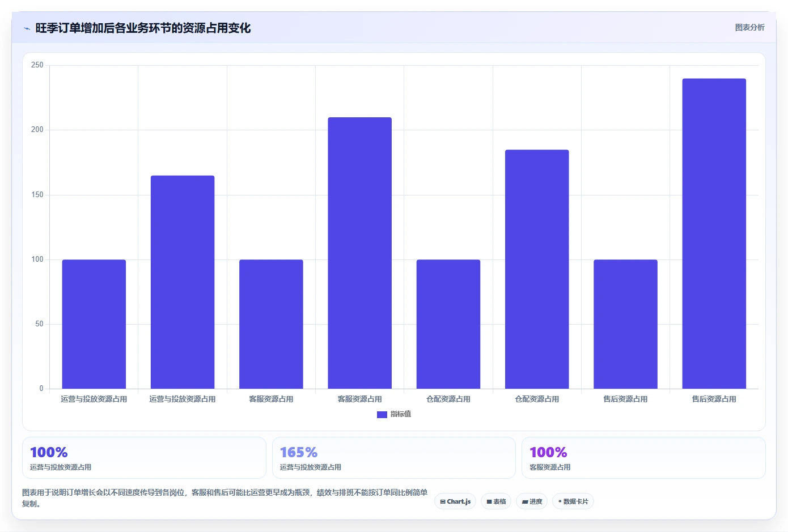Viewport: 788px width, 532px height.
Task: Click the description text starting with 图表用于说明订单增长
Action: pos(225,498)
